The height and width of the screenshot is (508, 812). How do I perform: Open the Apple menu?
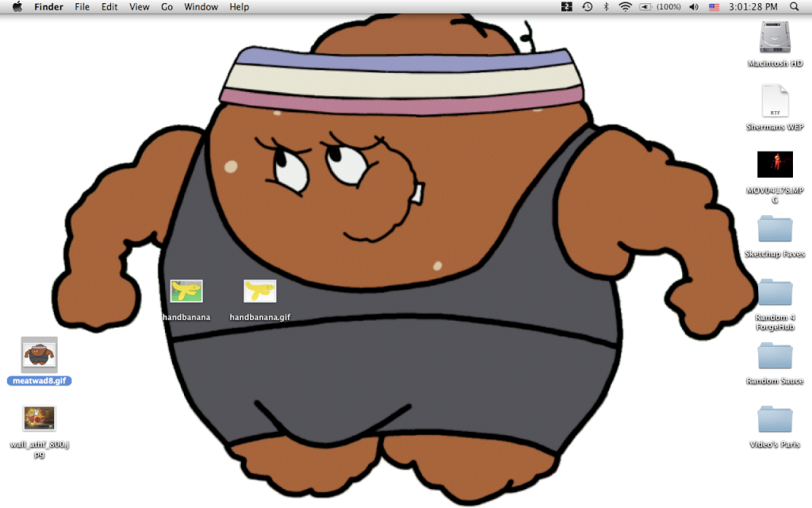[17, 6]
